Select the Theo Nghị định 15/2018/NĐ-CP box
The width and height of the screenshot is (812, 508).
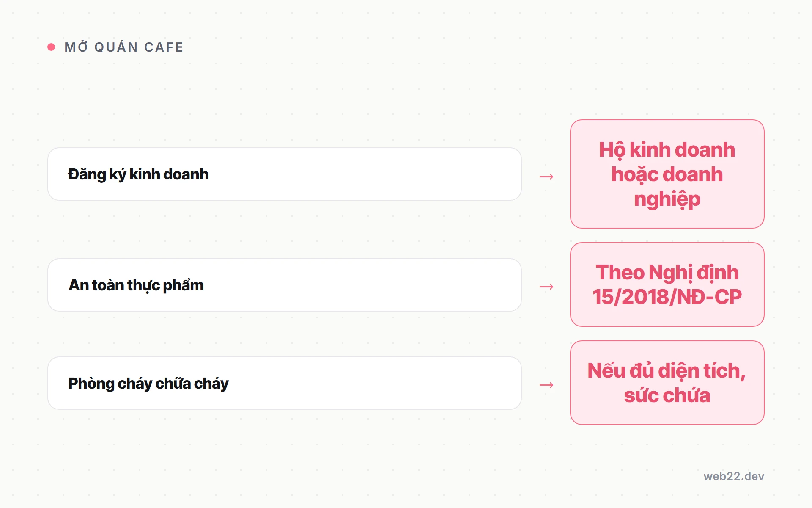(x=667, y=284)
